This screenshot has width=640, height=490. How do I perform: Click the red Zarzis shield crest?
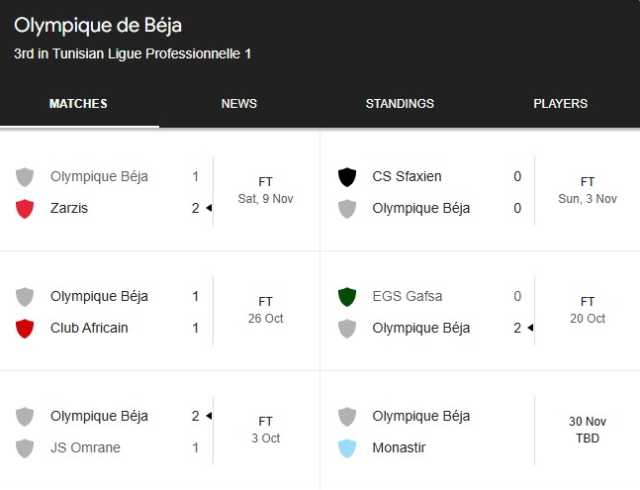point(24,209)
